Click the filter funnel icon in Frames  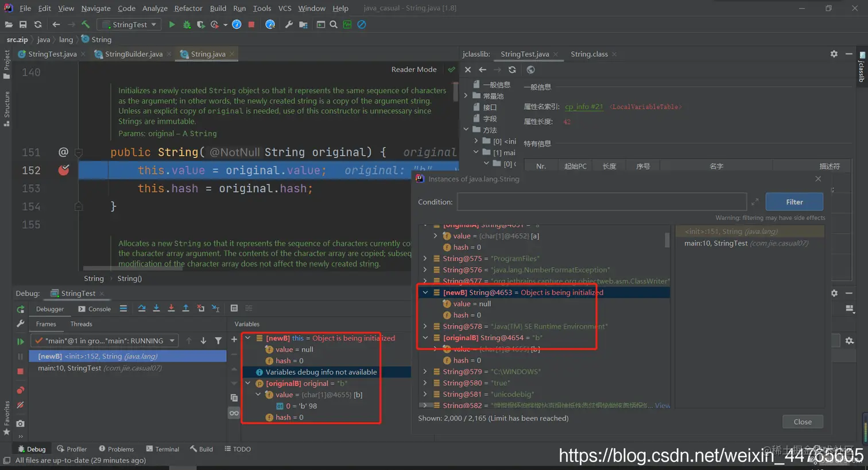(218, 341)
